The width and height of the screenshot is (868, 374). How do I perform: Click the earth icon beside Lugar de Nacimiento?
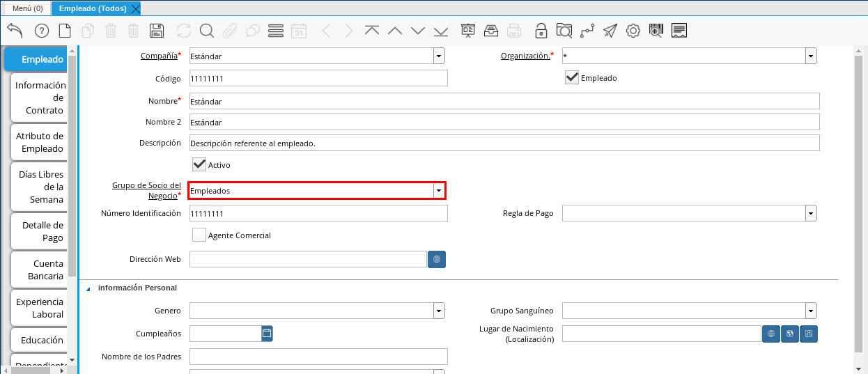(790, 334)
